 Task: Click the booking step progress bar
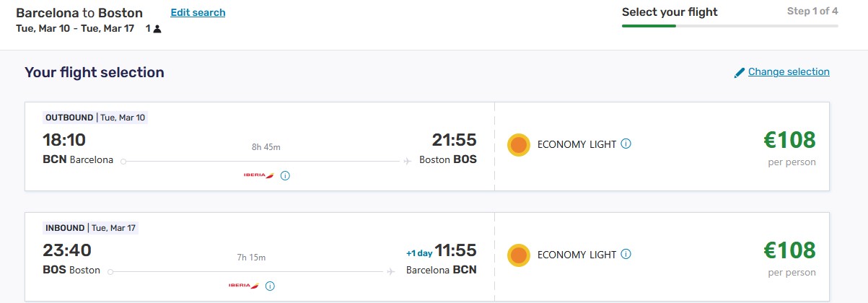click(730, 26)
